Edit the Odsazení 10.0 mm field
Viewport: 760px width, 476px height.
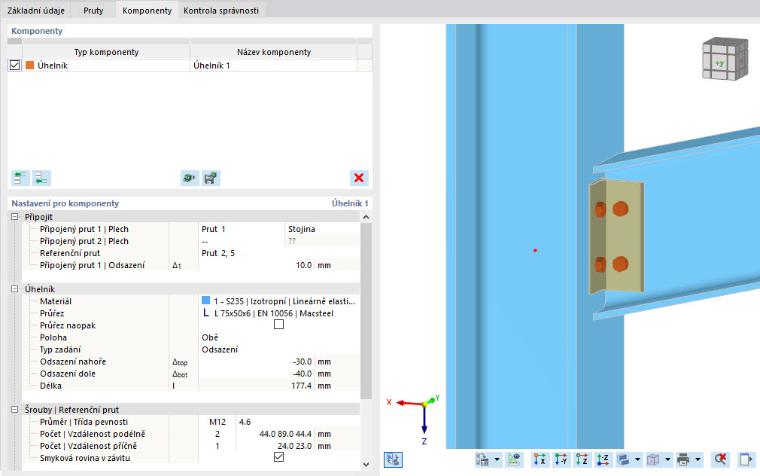point(257,265)
